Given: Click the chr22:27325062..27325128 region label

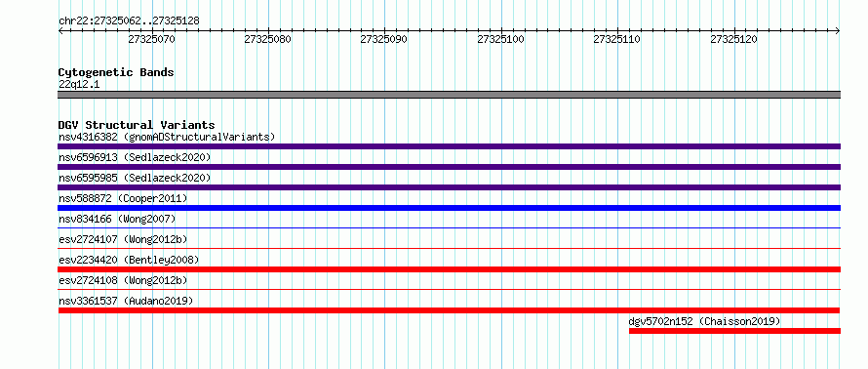Looking at the screenshot, I should tap(129, 21).
